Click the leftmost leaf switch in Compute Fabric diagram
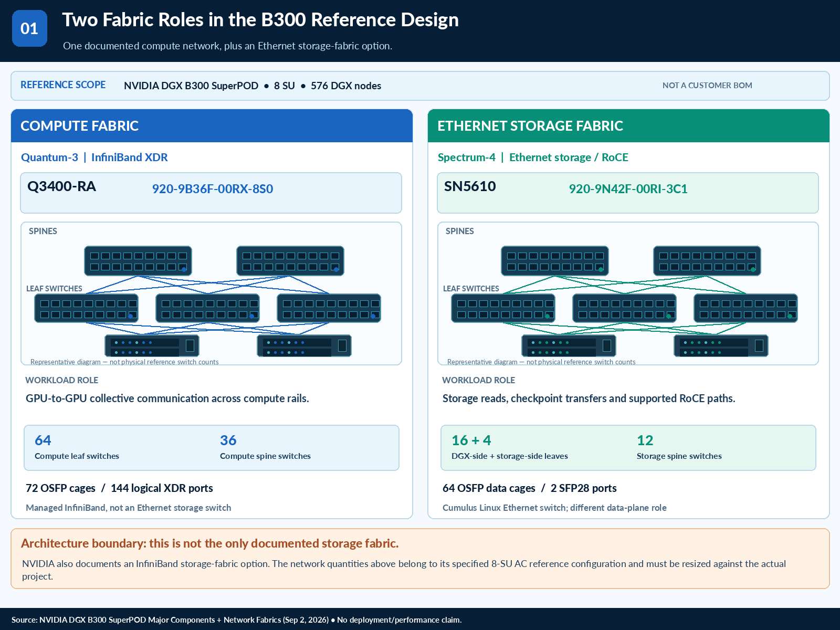The height and width of the screenshot is (630, 840). coord(86,308)
